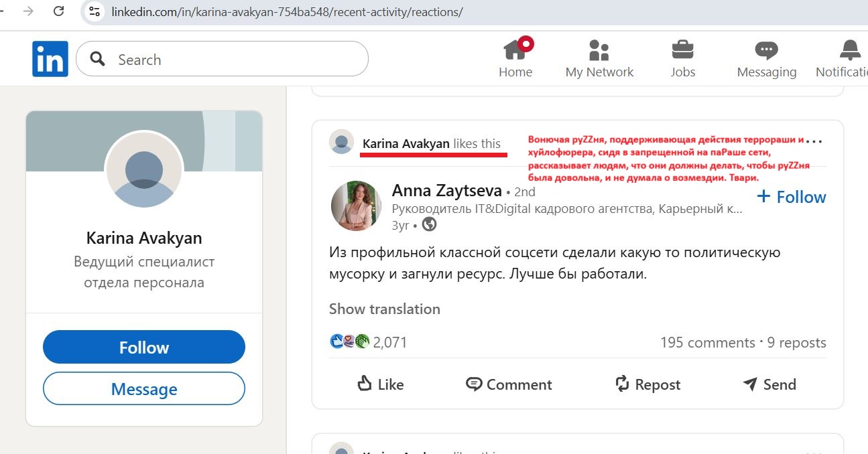This screenshot has width=868, height=454.
Task: Comment on Anna Zaytseva's post
Action: (x=509, y=384)
